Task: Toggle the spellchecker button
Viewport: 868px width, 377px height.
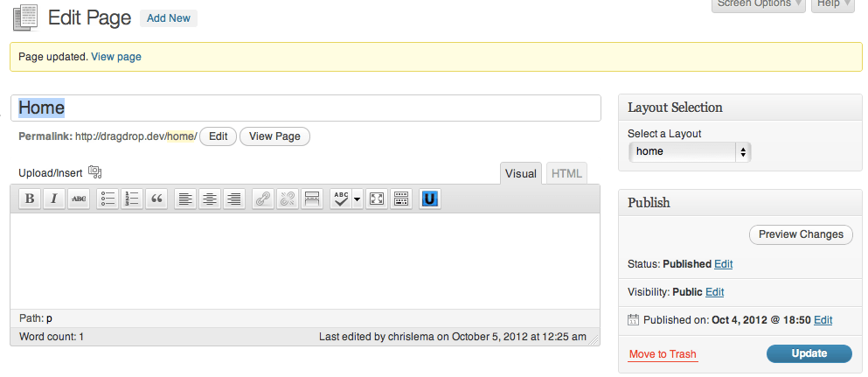Action: 340,199
